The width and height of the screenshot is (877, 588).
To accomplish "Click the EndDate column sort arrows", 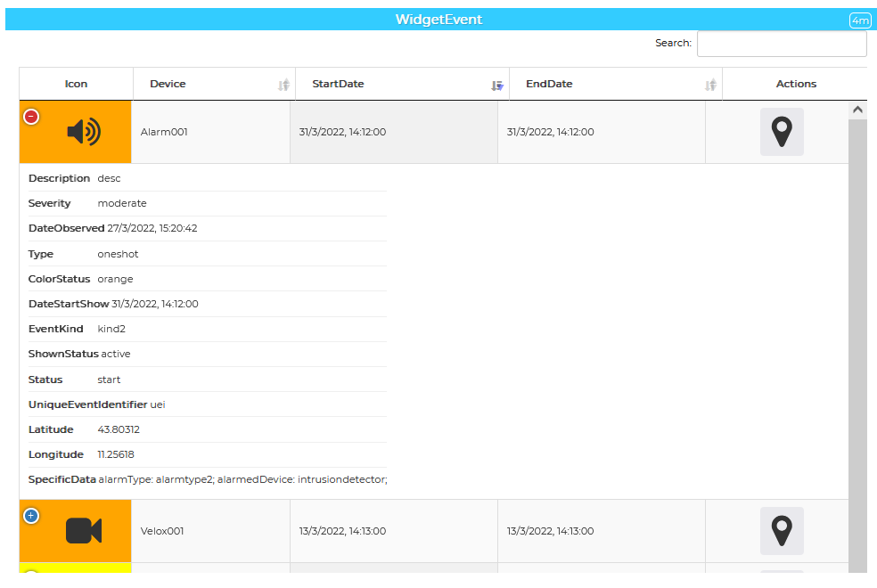I will tap(710, 86).
